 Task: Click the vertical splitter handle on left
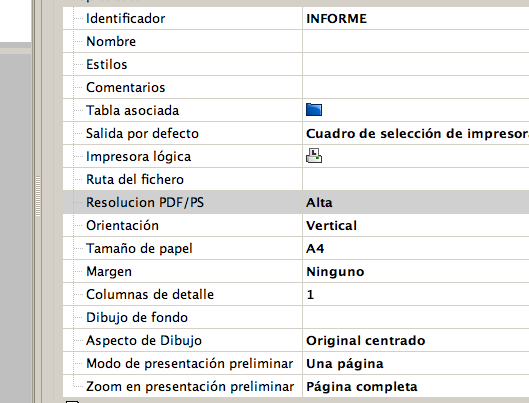pyautogui.click(x=38, y=196)
